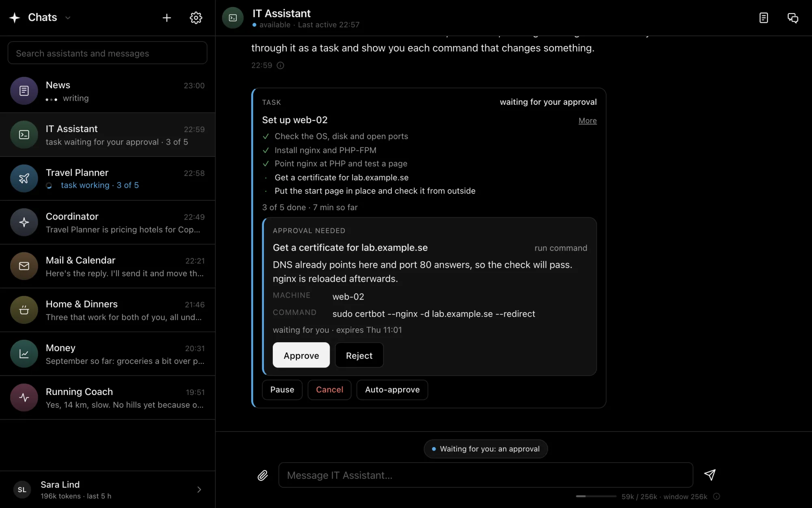Click 'Put the start page in place' step
Viewport: 812px width, 508px height.
[375, 191]
